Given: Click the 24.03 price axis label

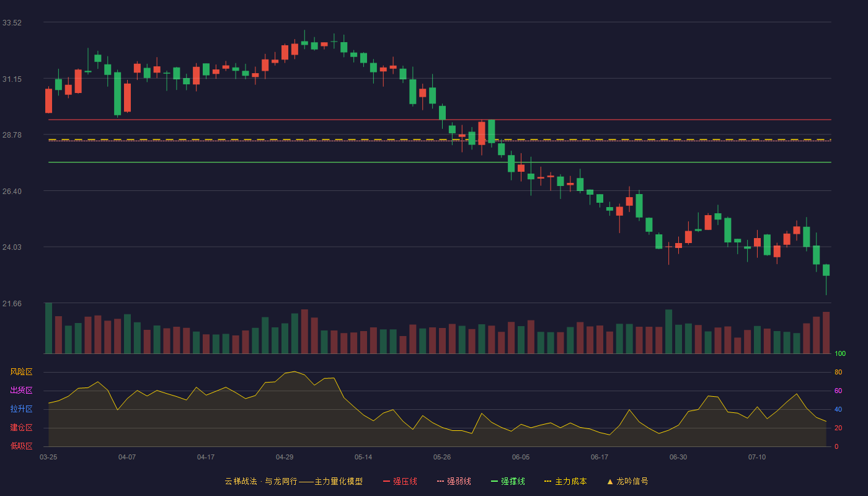Looking at the screenshot, I should point(12,247).
